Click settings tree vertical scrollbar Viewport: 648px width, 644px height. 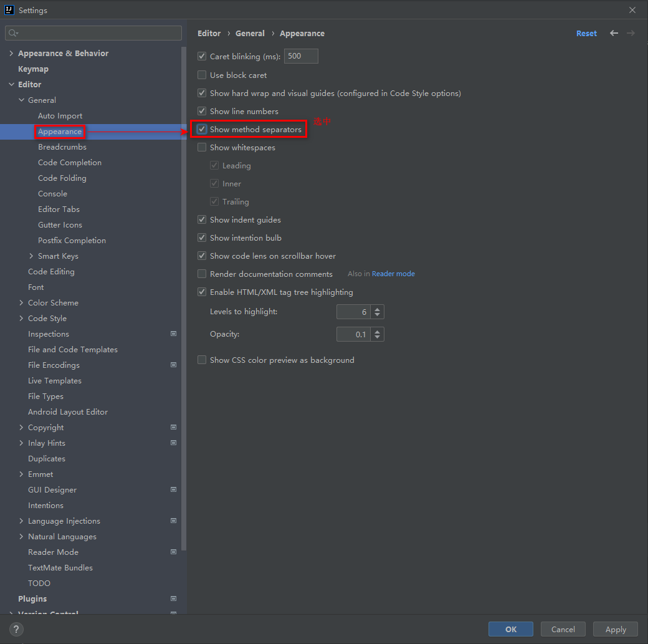tap(183, 299)
